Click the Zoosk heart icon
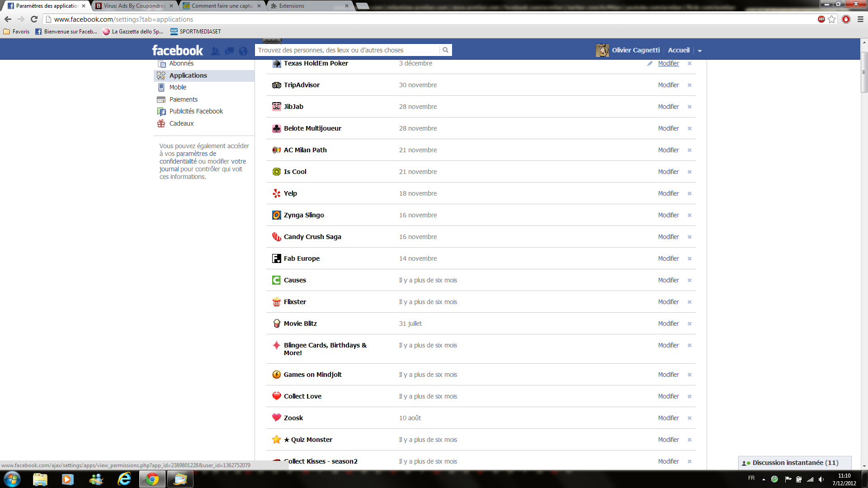The height and width of the screenshot is (488, 868). pos(276,418)
